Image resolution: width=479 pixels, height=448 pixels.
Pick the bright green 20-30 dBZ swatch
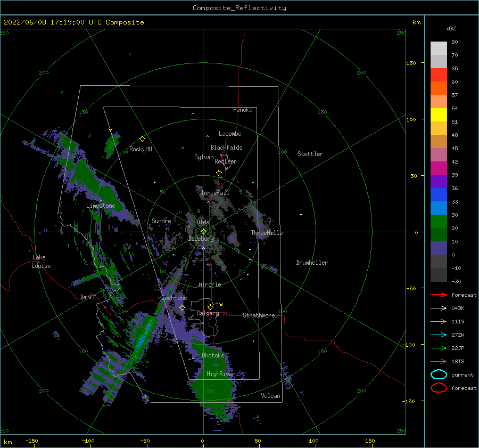click(439, 222)
